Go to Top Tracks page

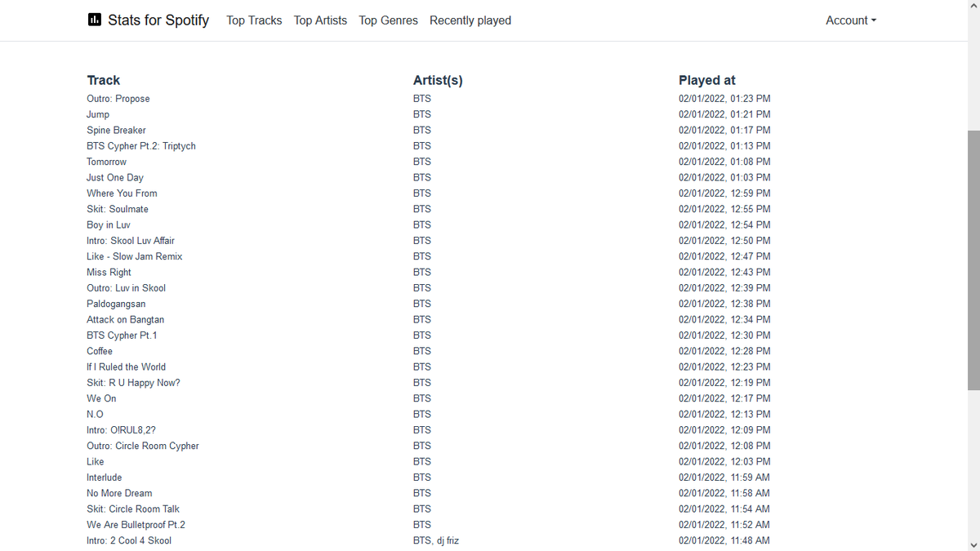click(x=254, y=20)
